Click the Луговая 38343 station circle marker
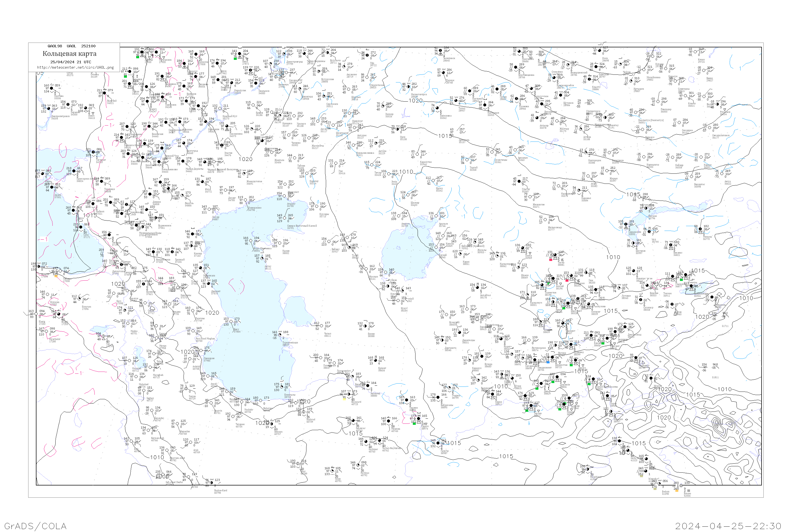 (618, 288)
